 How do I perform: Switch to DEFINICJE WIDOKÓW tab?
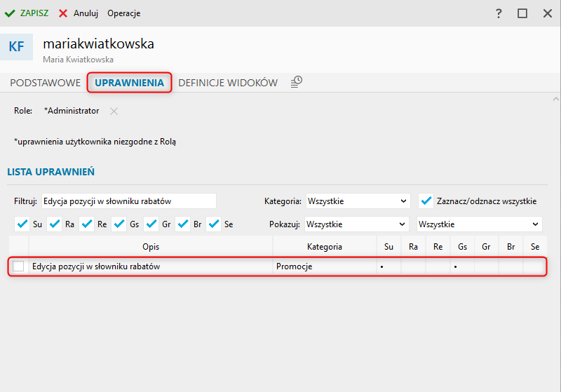click(x=228, y=83)
